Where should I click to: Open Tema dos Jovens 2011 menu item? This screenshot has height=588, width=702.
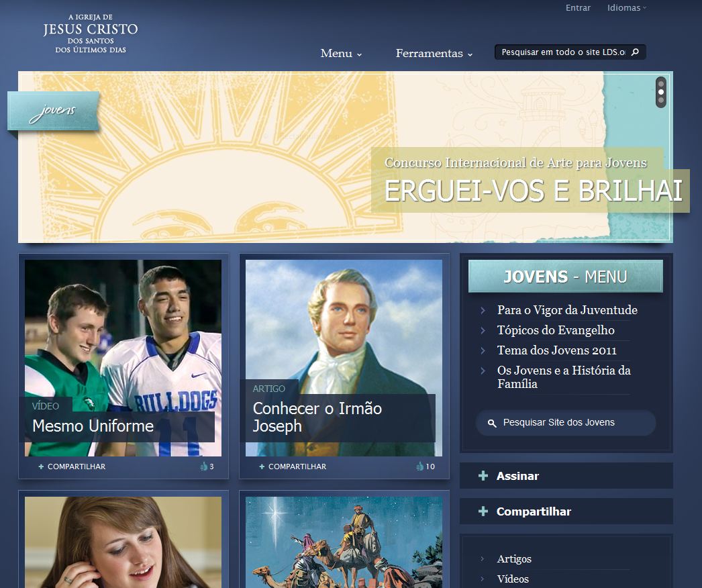point(556,350)
